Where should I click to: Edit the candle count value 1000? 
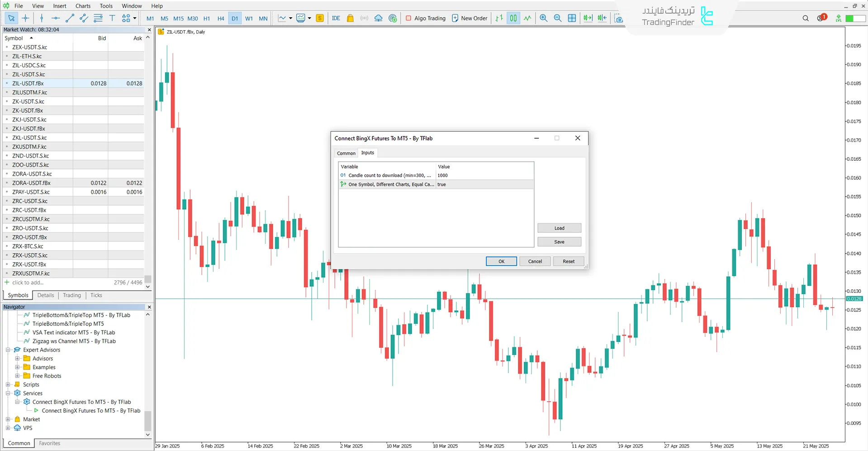(484, 175)
